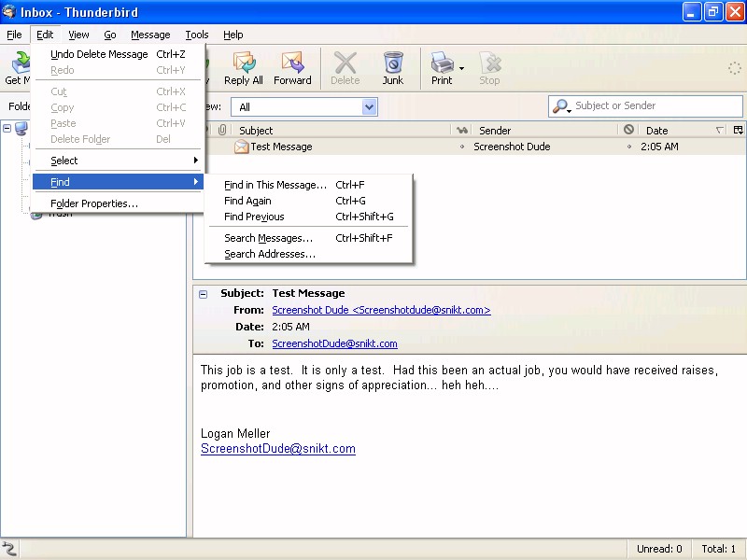Sort by the Subject column header
747x560 pixels.
342,130
